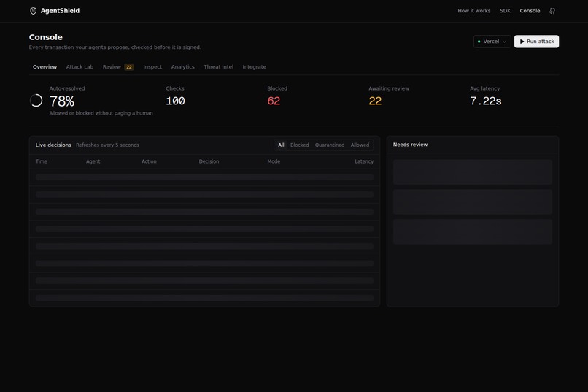Switch to the Overview tab

pos(45,66)
